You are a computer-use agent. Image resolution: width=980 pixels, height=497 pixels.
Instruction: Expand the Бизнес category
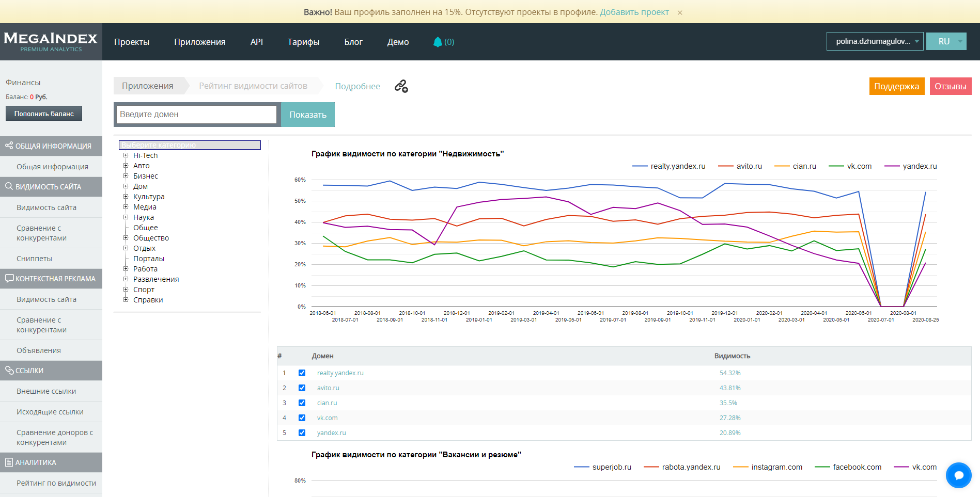tap(126, 175)
